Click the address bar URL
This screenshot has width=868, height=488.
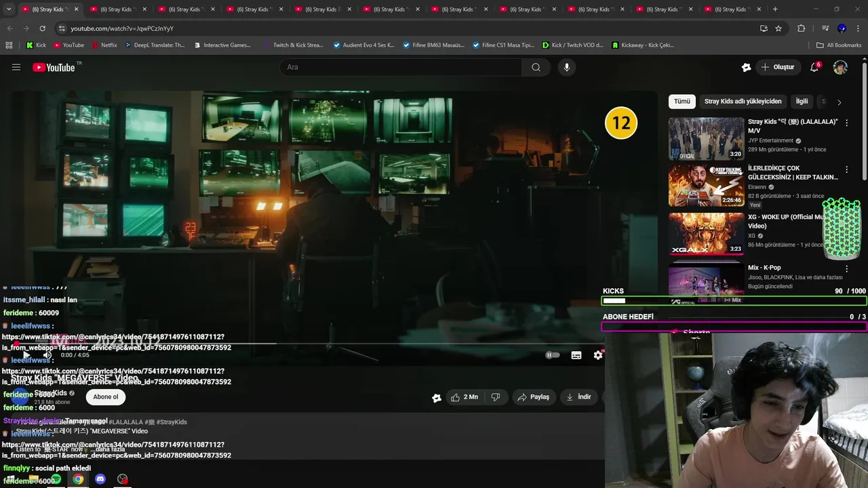click(122, 28)
